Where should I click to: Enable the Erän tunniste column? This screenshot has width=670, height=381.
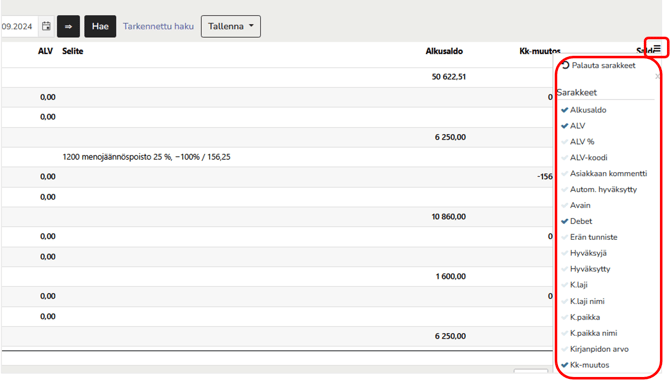click(589, 237)
